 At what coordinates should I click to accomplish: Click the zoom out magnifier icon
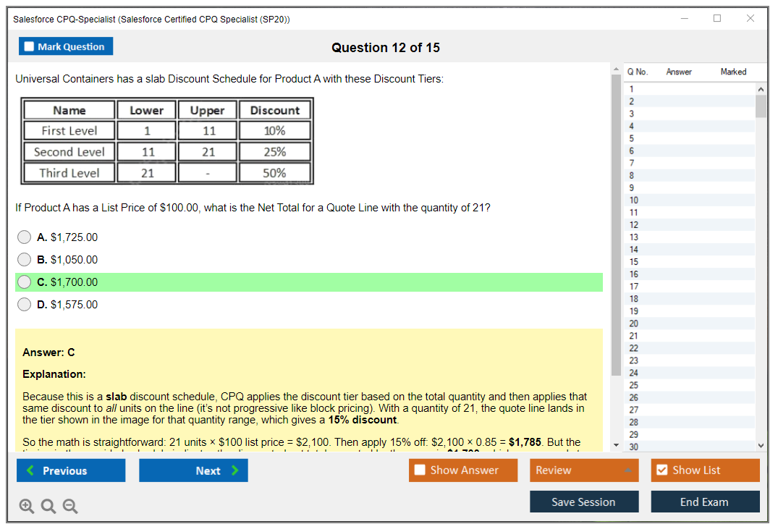(70, 507)
